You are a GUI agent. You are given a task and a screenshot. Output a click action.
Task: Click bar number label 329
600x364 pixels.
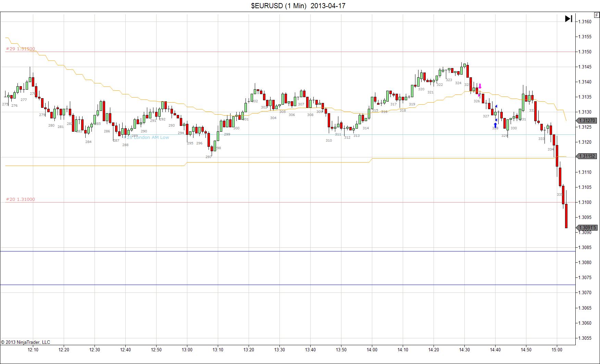pos(504,136)
